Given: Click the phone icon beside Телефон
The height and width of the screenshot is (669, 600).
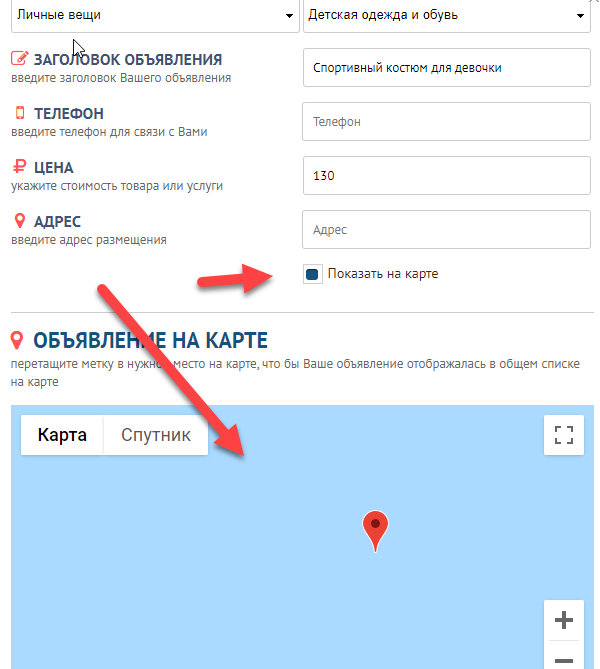Looking at the screenshot, I should (19, 113).
